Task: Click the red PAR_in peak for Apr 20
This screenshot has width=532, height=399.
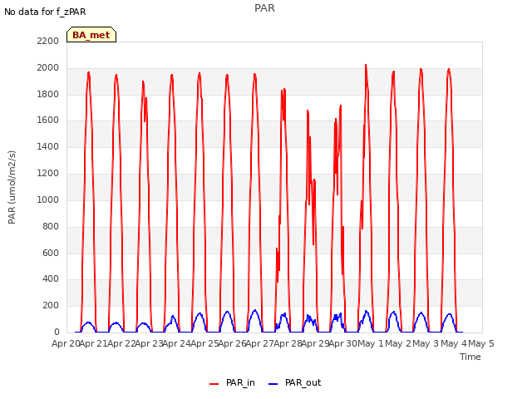Action: pos(89,72)
